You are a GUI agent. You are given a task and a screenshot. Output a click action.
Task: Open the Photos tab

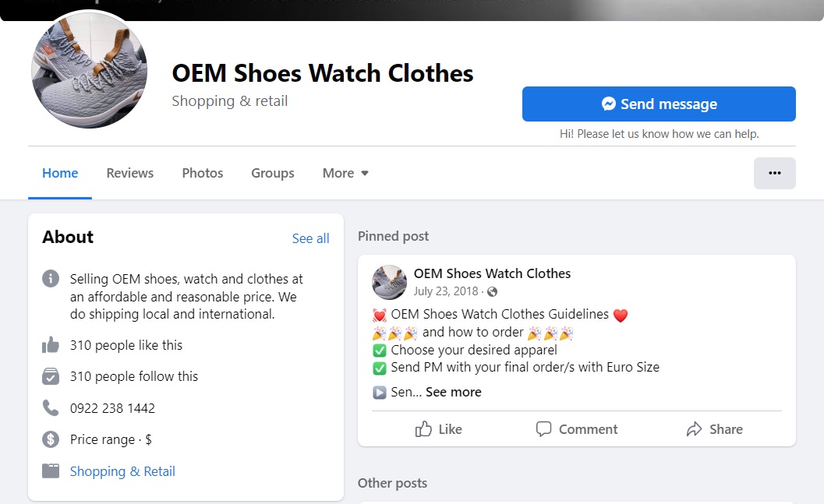coord(203,173)
